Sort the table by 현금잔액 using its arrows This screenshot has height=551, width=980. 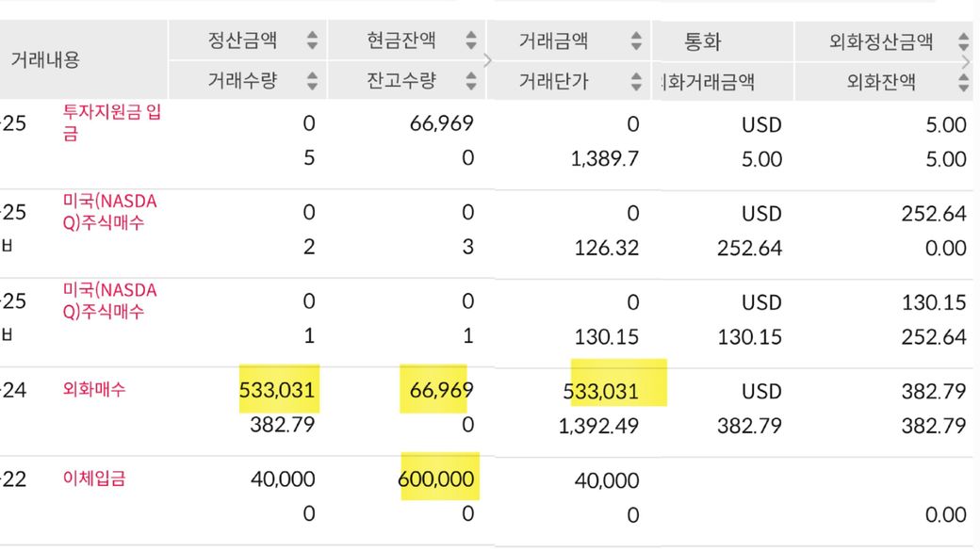tap(470, 41)
